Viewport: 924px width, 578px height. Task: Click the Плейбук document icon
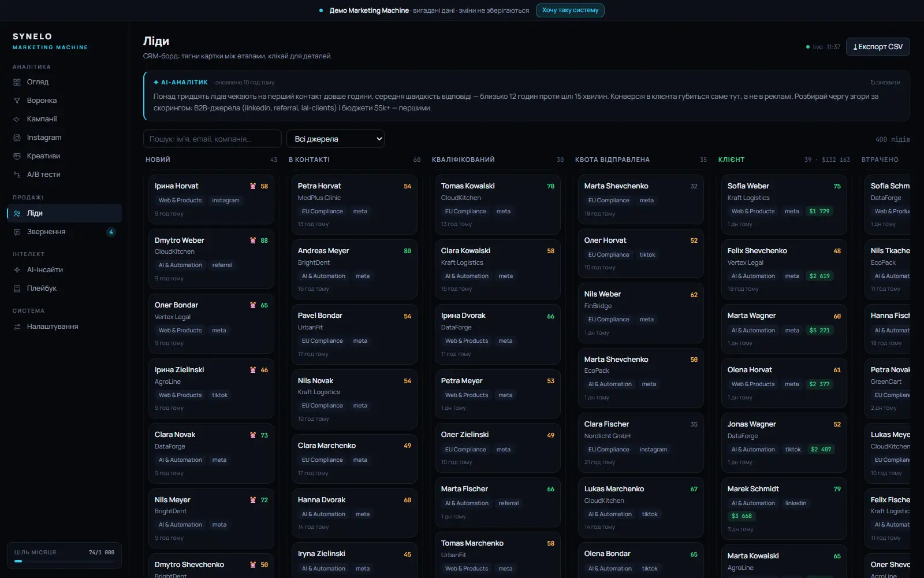point(17,288)
